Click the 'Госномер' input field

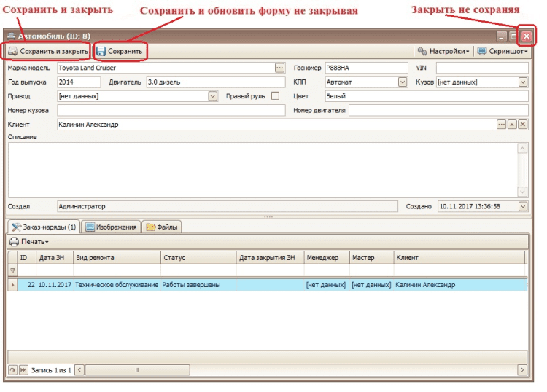[x=365, y=68]
